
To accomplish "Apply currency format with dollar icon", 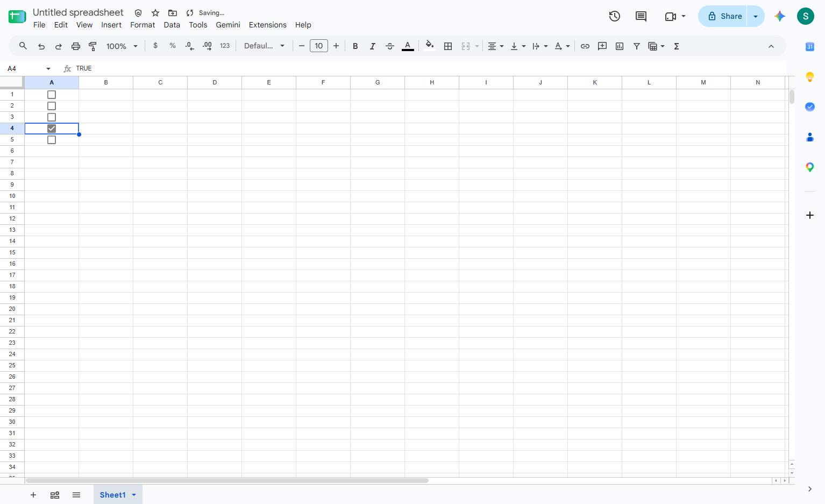I will point(155,46).
